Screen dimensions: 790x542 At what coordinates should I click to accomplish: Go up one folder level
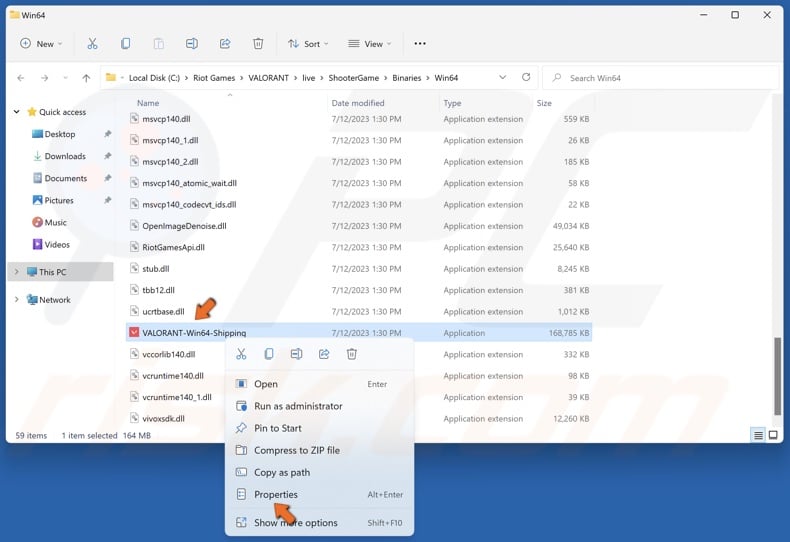pyautogui.click(x=86, y=78)
